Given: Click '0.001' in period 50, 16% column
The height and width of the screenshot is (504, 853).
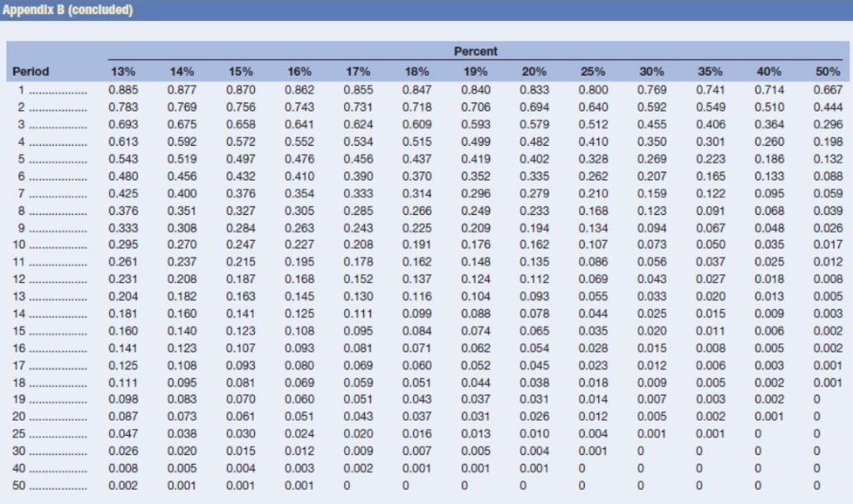Looking at the screenshot, I should (299, 486).
